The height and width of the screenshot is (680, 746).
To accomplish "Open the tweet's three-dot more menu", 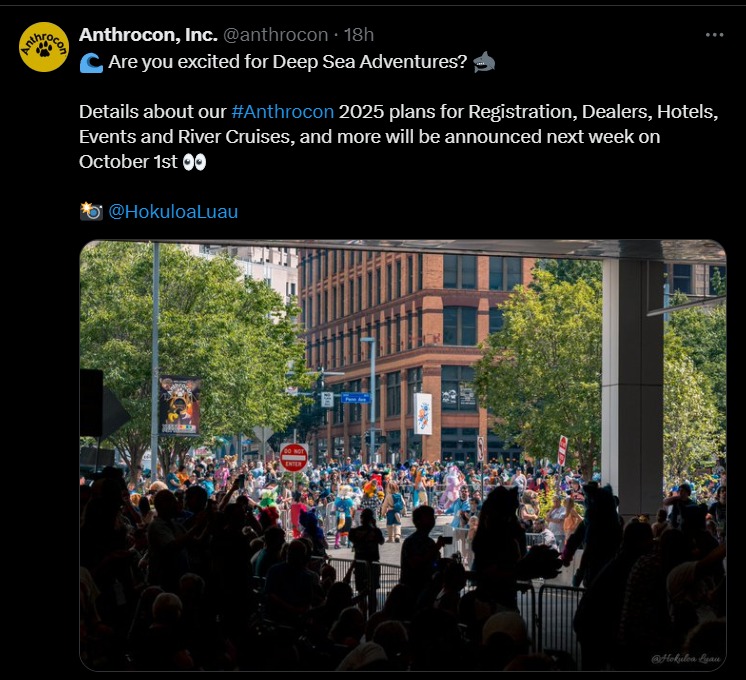I will [714, 35].
